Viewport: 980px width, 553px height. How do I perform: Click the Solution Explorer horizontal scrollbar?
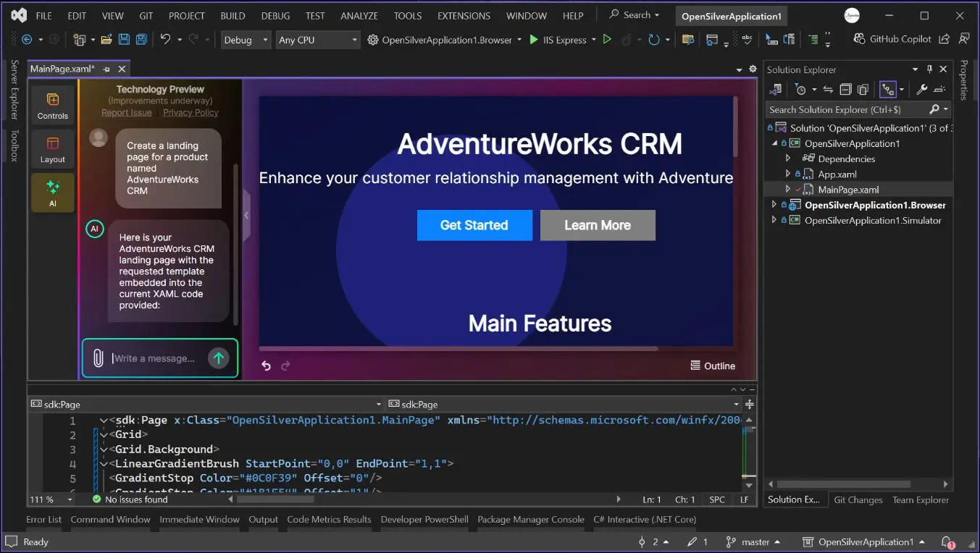point(844,484)
